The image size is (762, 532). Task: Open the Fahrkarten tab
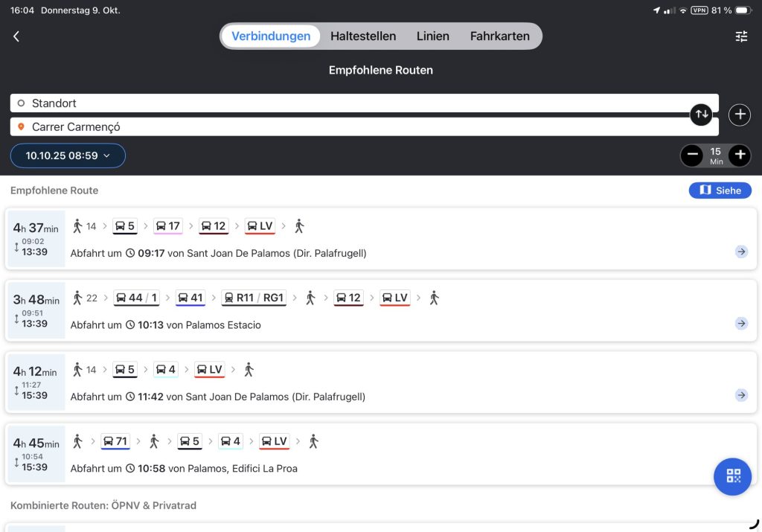(499, 36)
